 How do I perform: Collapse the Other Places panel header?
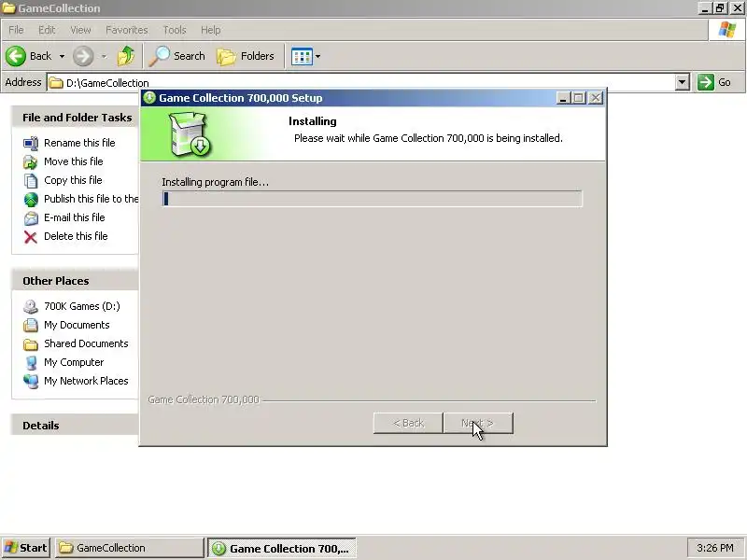pos(75,281)
